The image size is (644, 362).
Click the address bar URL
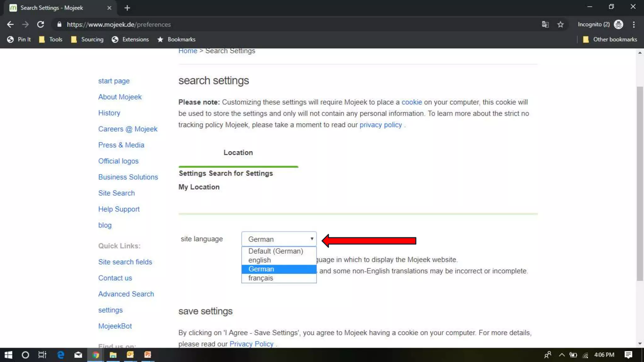click(x=119, y=25)
